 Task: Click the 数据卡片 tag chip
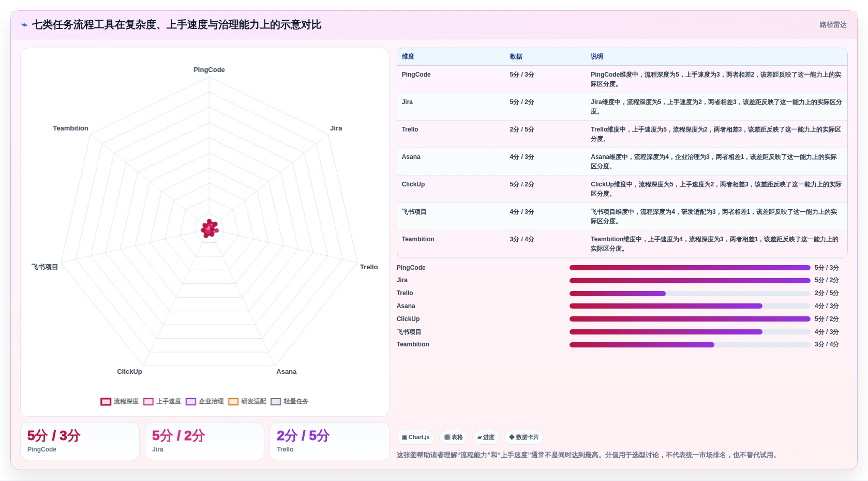tap(524, 438)
